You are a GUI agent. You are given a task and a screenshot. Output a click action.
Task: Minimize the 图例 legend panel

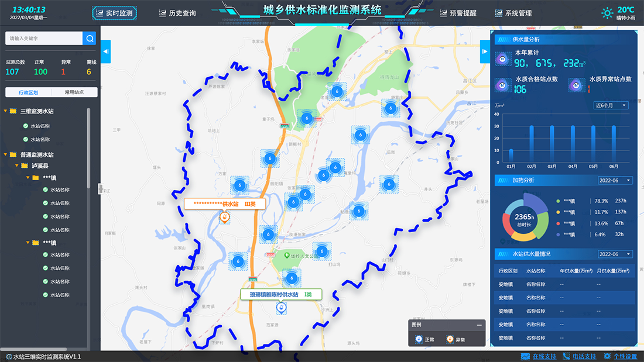(x=479, y=325)
